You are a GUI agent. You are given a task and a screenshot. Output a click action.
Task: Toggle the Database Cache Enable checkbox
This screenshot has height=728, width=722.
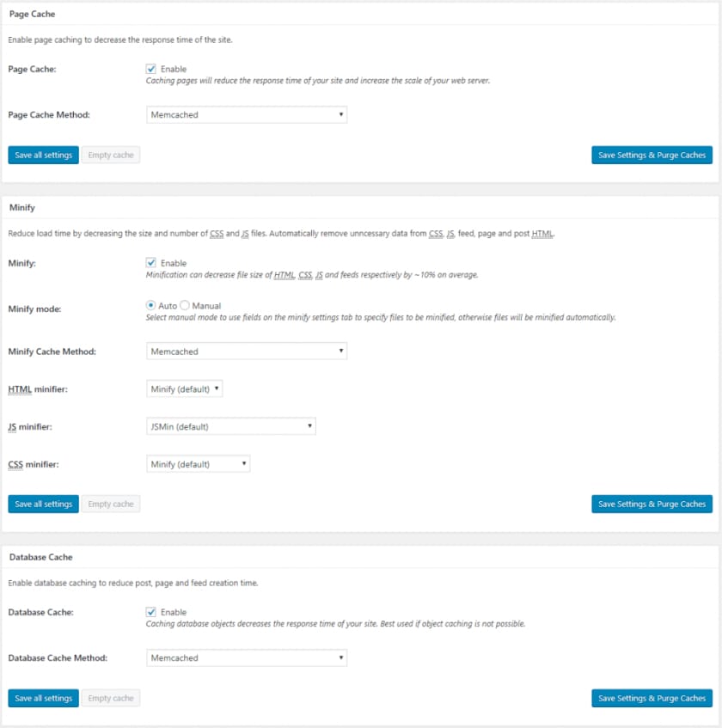[x=151, y=612]
